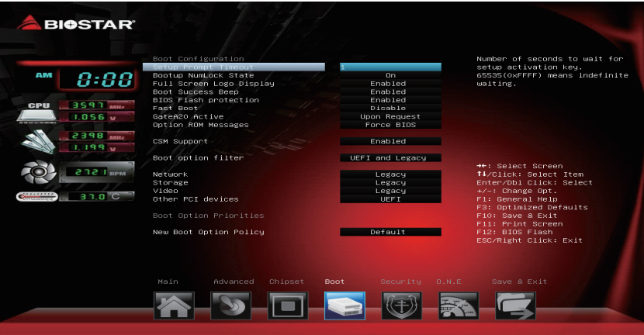Click the 37.0 C temperature readout

(96, 197)
